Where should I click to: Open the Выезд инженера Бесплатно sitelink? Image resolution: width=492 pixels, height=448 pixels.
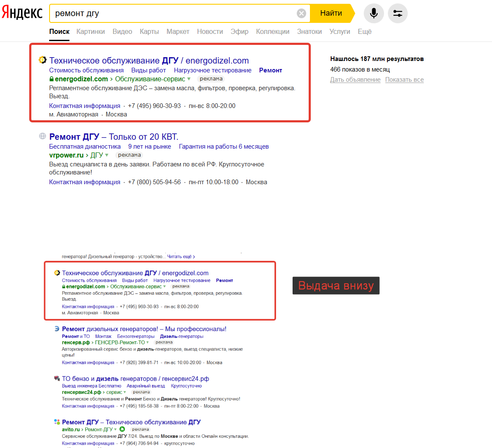[x=91, y=386]
